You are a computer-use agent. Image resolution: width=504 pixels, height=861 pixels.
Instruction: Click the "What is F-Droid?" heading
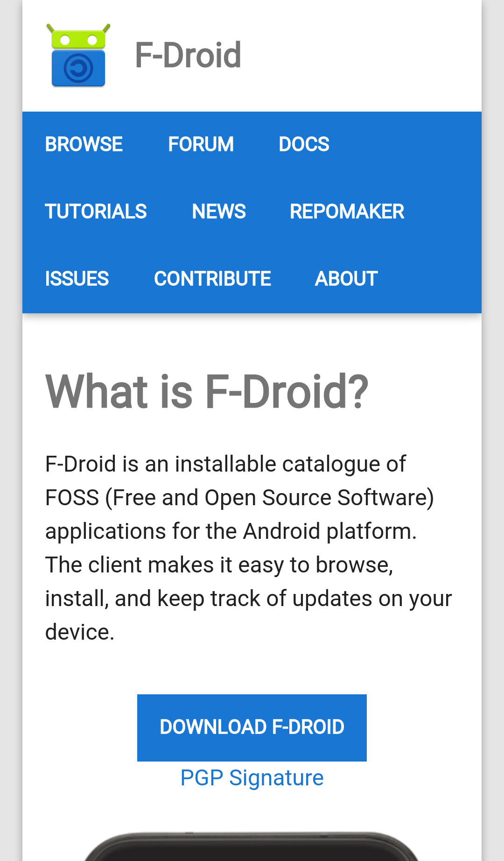(207, 391)
